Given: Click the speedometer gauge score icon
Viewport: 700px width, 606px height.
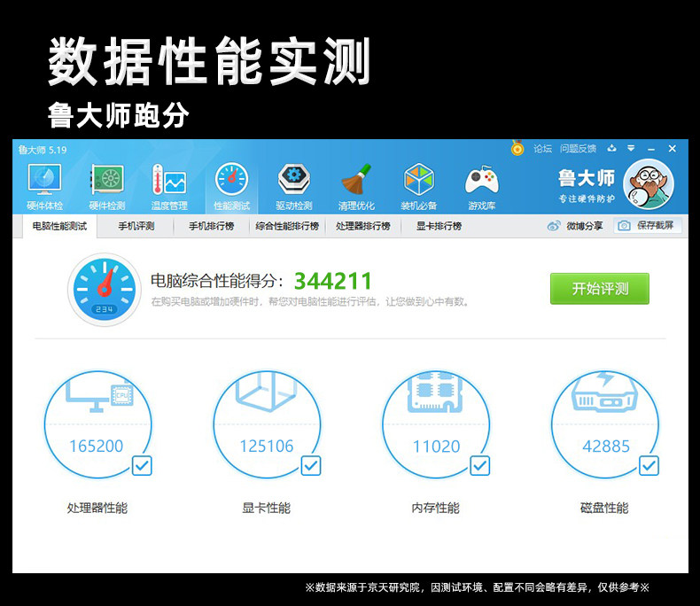Looking at the screenshot, I should coord(105,290).
